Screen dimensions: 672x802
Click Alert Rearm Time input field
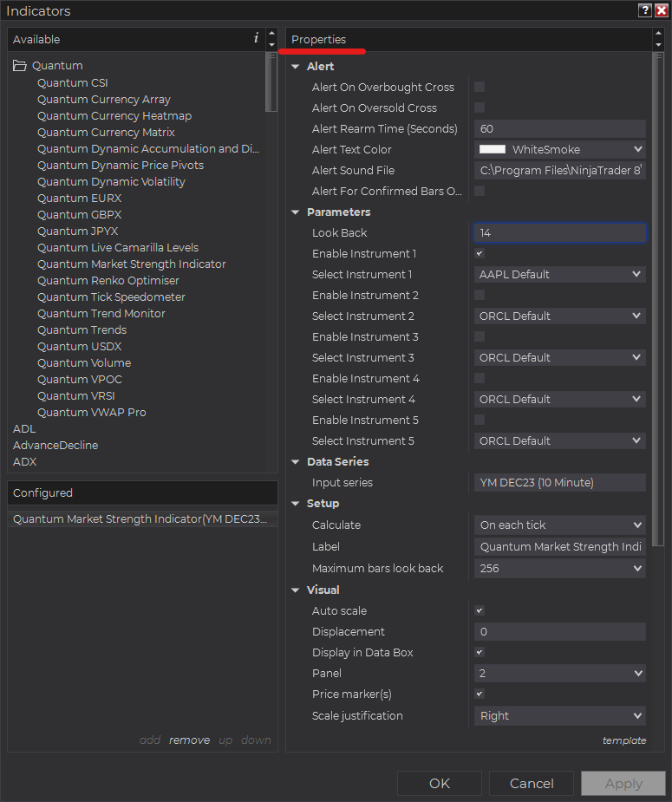tap(560, 128)
